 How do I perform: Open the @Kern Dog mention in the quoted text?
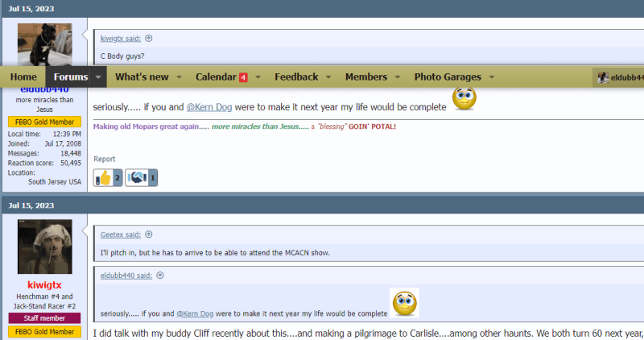pos(195,313)
